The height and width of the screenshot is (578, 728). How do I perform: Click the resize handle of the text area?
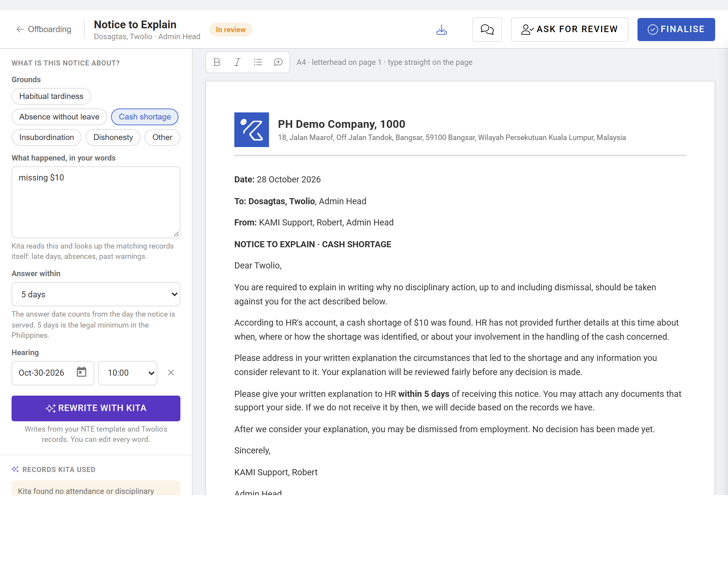pyautogui.click(x=176, y=234)
